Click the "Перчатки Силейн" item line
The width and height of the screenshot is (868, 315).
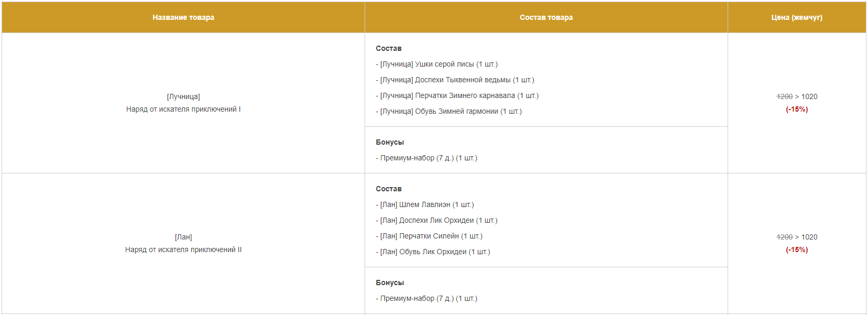(429, 236)
